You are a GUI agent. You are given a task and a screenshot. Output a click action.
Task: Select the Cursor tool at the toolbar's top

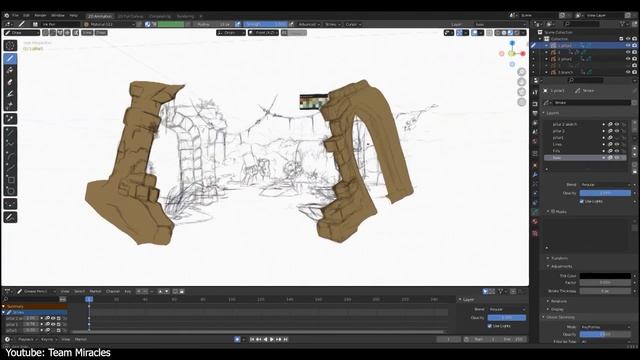click(x=10, y=45)
